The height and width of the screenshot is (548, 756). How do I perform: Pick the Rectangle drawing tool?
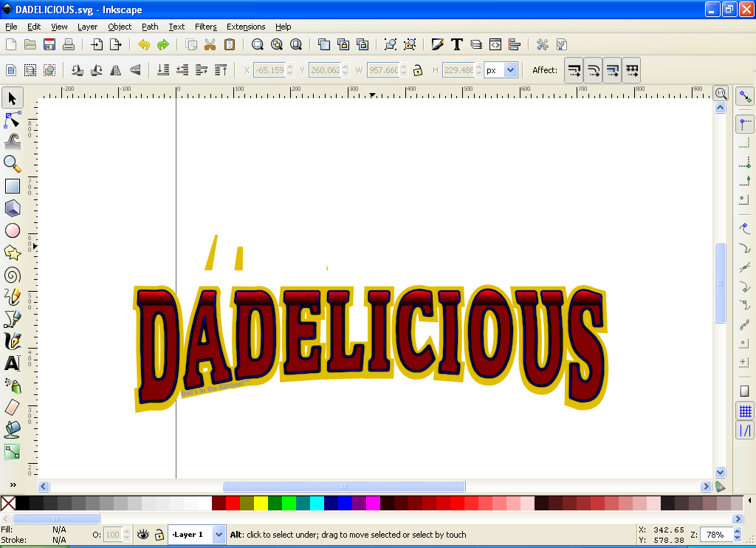(13, 186)
